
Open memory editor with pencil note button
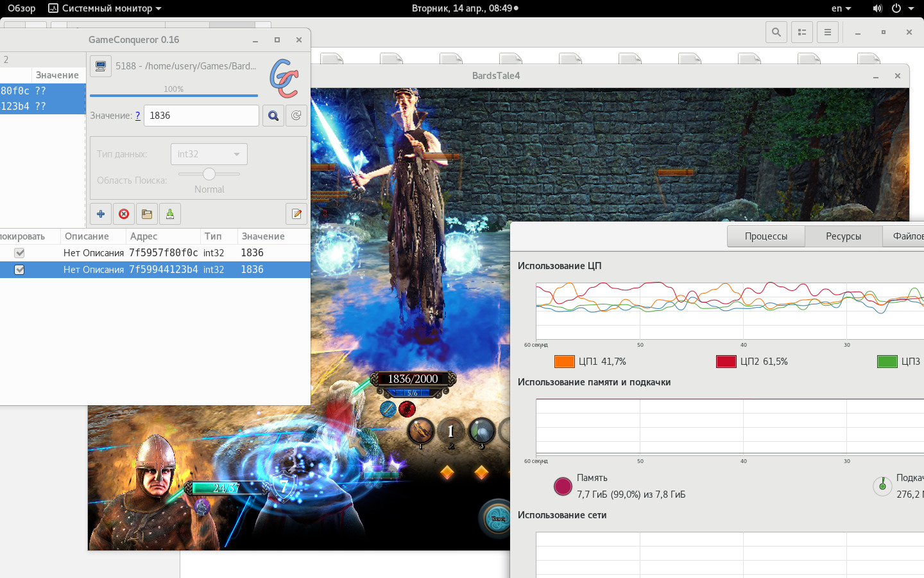[296, 214]
